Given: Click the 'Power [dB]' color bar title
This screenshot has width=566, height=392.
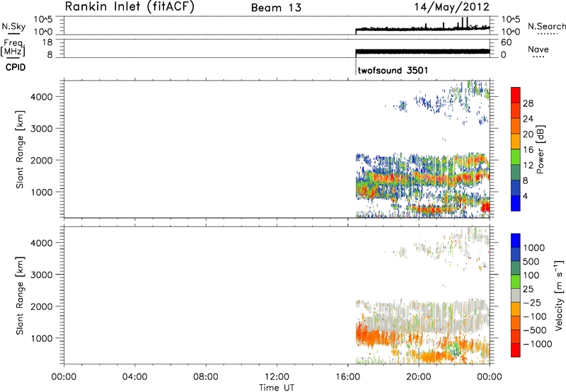Looking at the screenshot, I should pyautogui.click(x=541, y=149).
